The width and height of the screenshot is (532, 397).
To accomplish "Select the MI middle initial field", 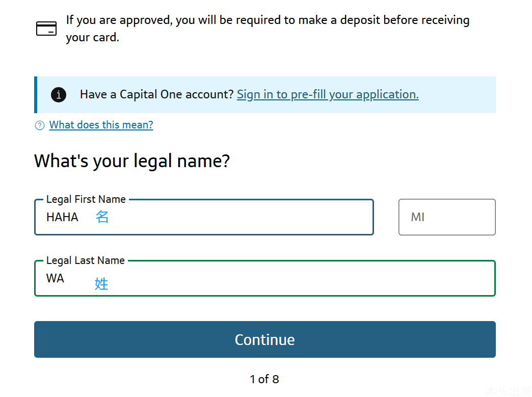I will pyautogui.click(x=447, y=217).
